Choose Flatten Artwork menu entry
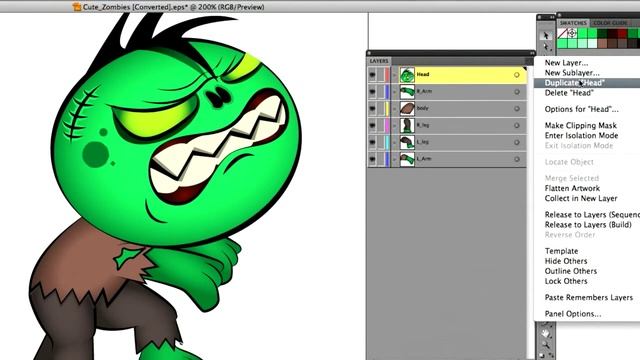 pos(572,188)
